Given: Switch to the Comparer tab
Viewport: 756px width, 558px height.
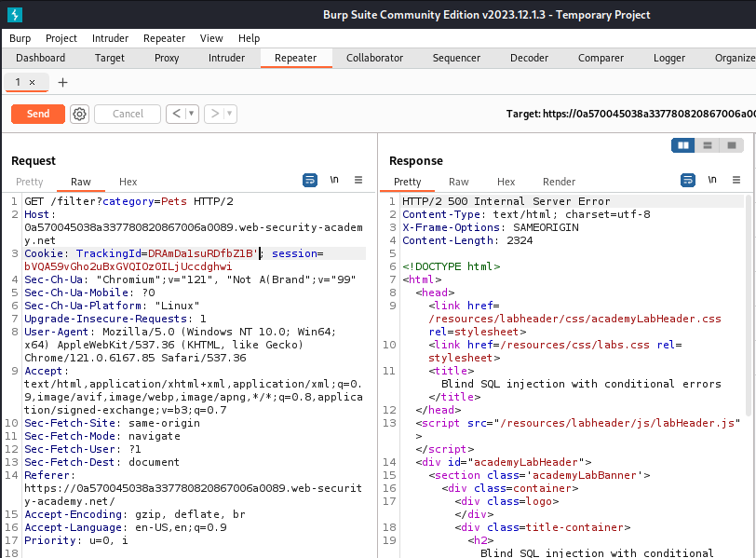Looking at the screenshot, I should (x=601, y=58).
